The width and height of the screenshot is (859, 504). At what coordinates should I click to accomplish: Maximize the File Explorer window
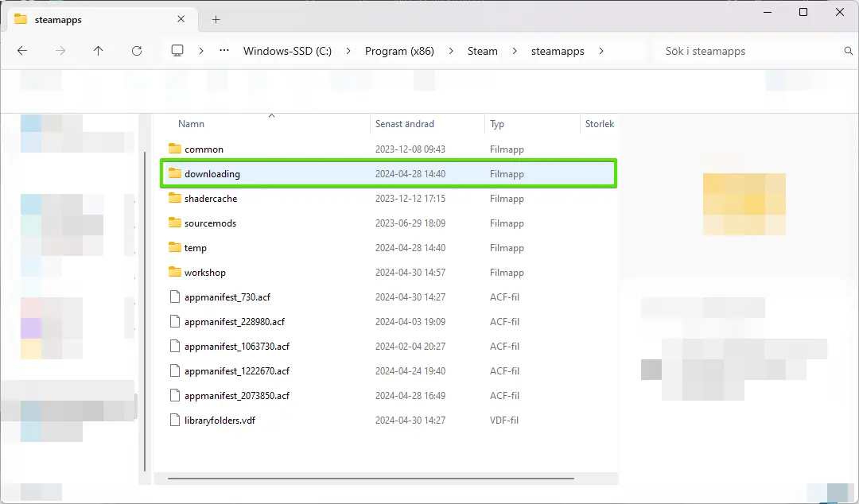(803, 12)
